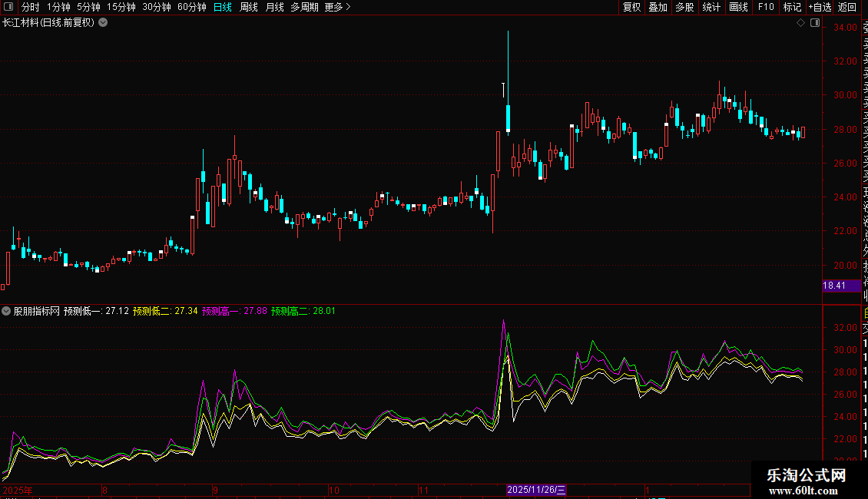Select the 日线 daily period
This screenshot has height=499, width=868.
tap(223, 7)
